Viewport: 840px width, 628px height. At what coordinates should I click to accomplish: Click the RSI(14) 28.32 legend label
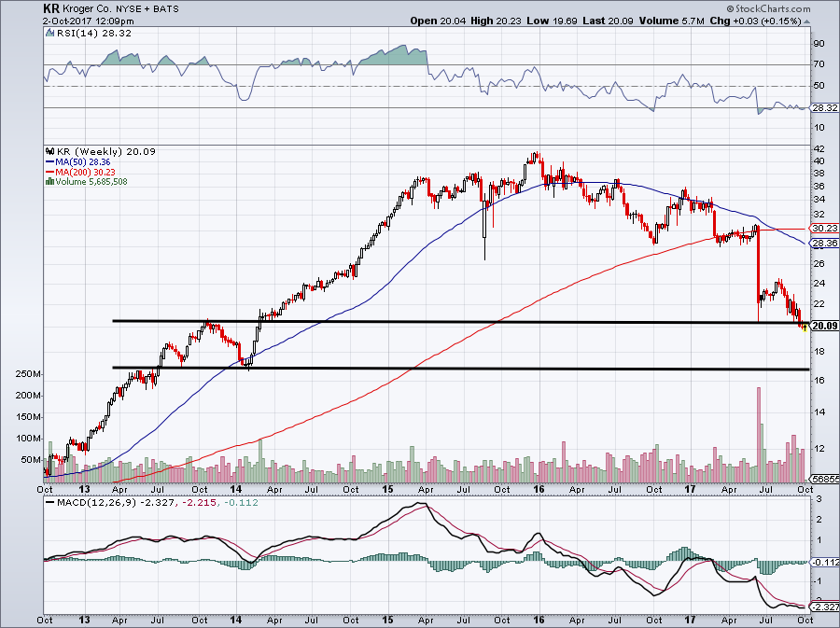(x=89, y=34)
